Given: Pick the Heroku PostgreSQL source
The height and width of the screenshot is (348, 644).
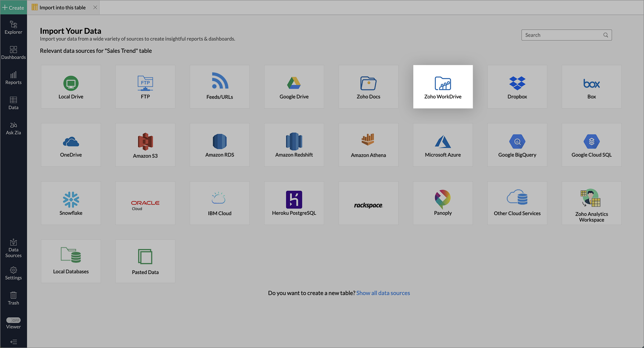Looking at the screenshot, I should pyautogui.click(x=294, y=203).
